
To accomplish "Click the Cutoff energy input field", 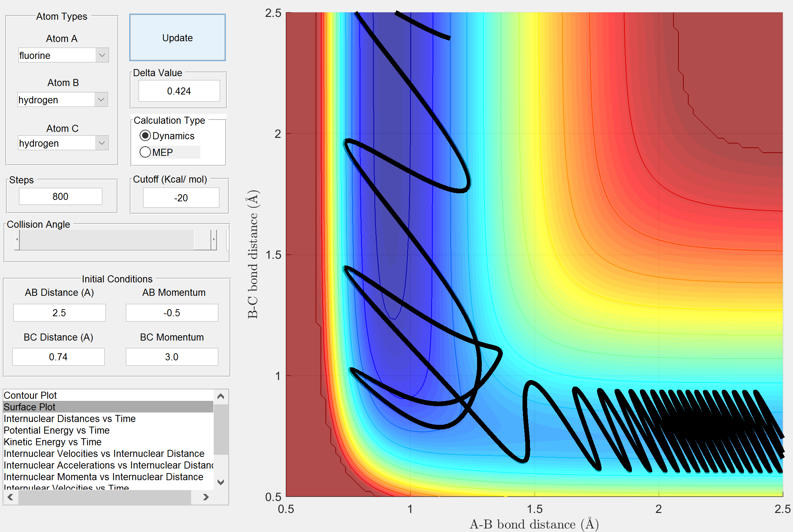I will click(181, 198).
